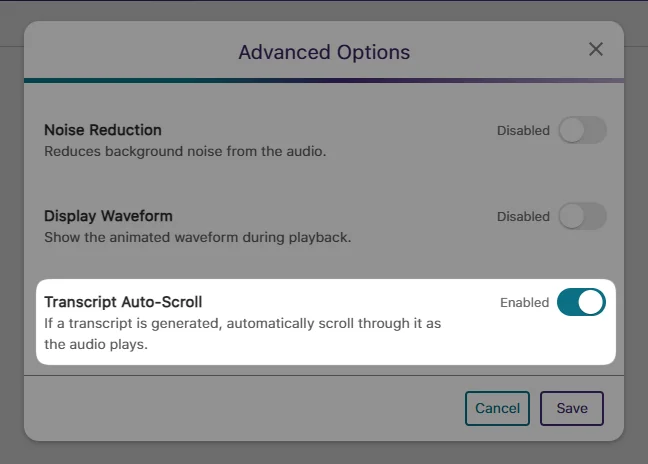The image size is (648, 464).
Task: Close the Advanced Options dialog with X
Action: point(596,50)
